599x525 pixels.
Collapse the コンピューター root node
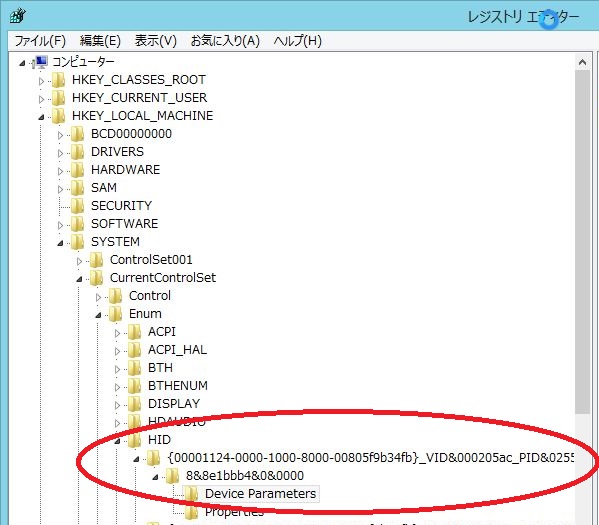click(22, 63)
